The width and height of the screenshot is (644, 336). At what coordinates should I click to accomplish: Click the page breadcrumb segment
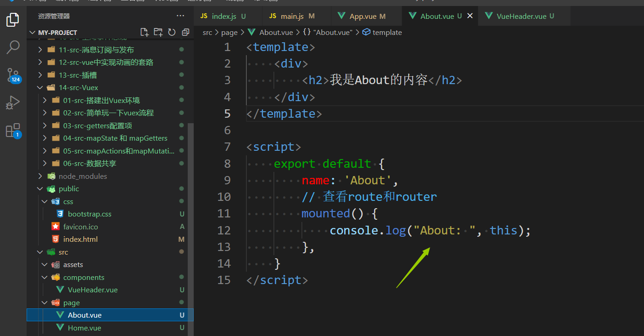pos(229,32)
